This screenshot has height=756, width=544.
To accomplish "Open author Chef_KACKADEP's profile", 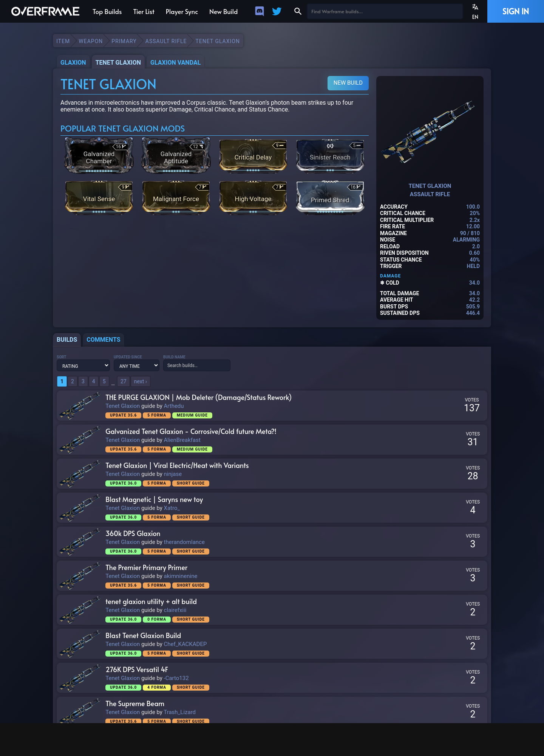I will click(185, 644).
